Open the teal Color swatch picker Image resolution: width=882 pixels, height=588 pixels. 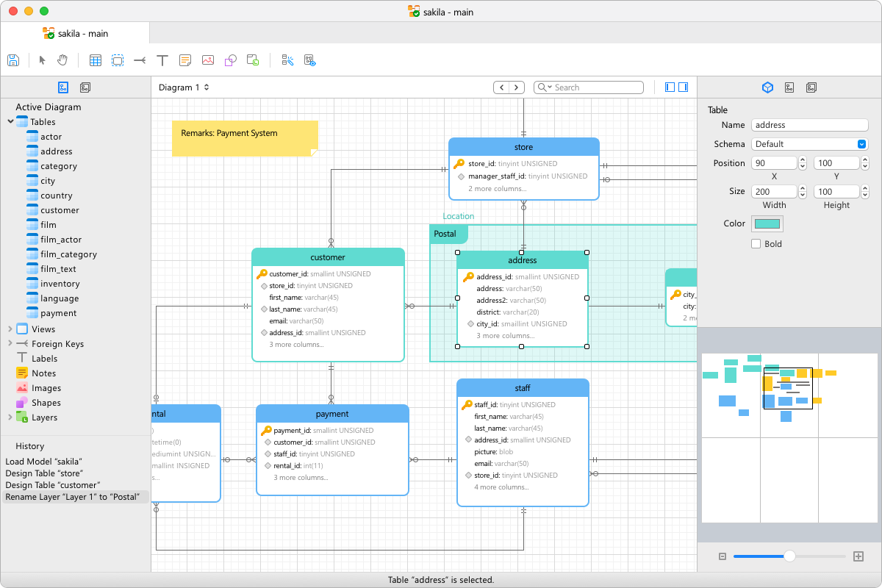pyautogui.click(x=767, y=224)
